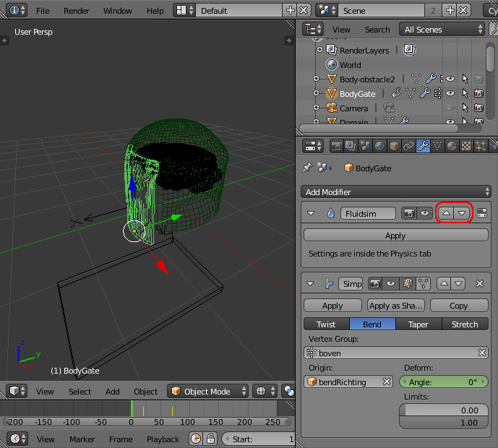Open the timeline Playback menu
The width and height of the screenshot is (498, 448).
pos(163,439)
